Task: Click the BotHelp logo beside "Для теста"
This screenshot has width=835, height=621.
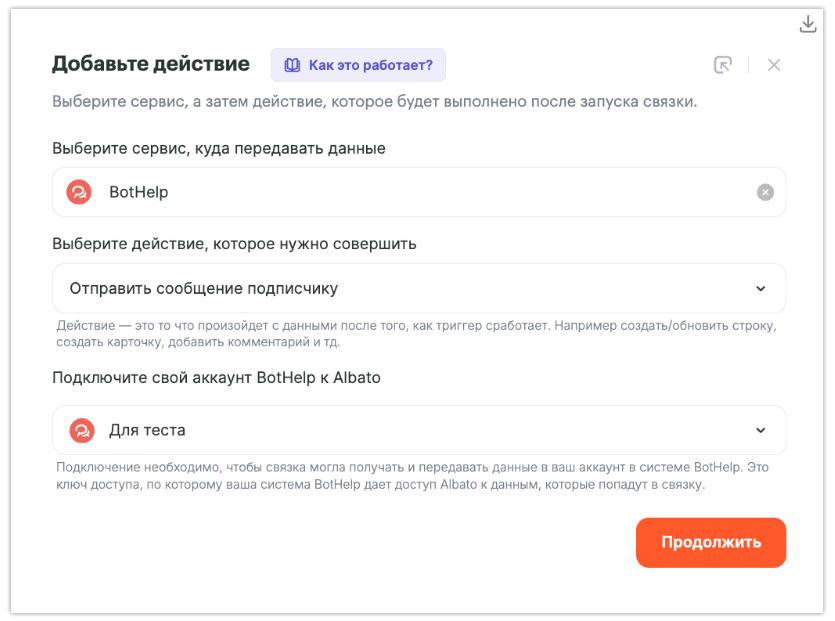Action: click(x=81, y=430)
